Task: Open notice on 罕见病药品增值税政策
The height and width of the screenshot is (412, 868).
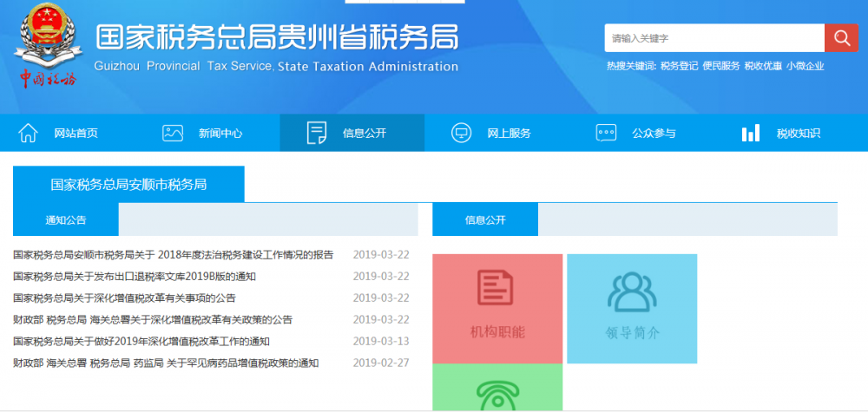Action: pyautogui.click(x=166, y=363)
